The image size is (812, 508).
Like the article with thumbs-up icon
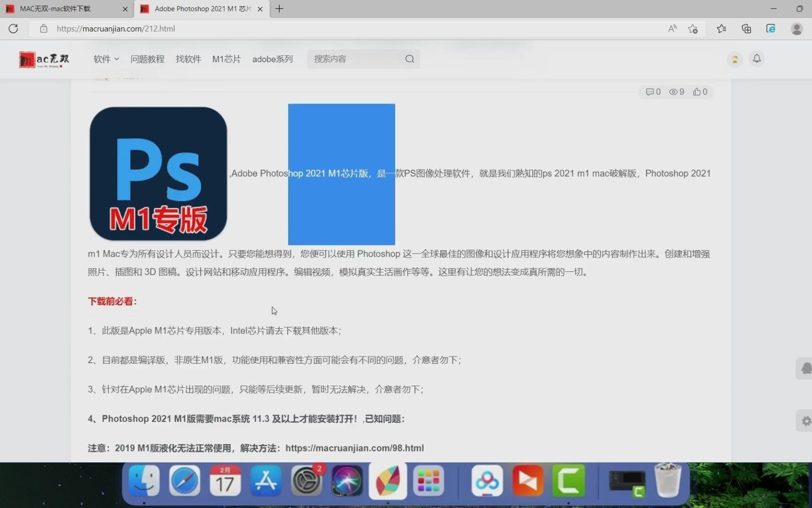click(x=697, y=92)
